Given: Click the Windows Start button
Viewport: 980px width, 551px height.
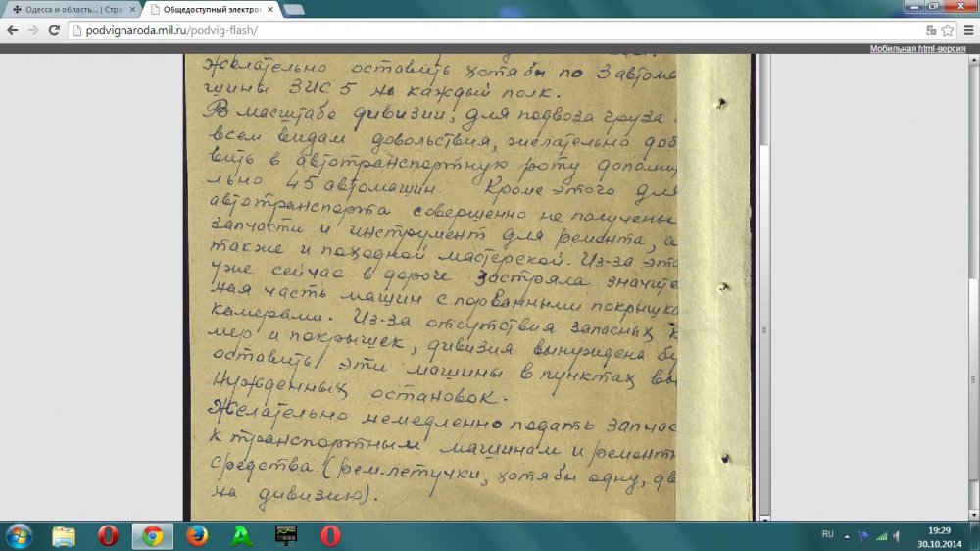Looking at the screenshot, I should click(x=19, y=535).
